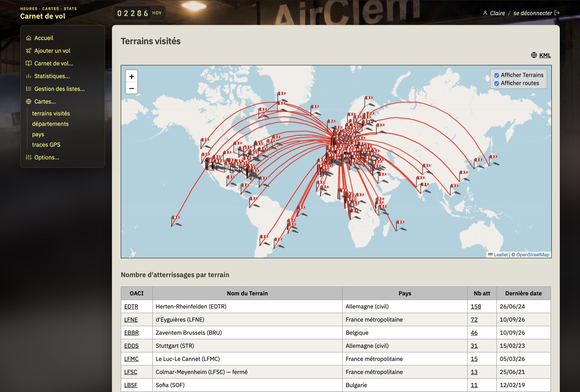
Task: Expand the Statistiques... menu
Action: tap(52, 76)
